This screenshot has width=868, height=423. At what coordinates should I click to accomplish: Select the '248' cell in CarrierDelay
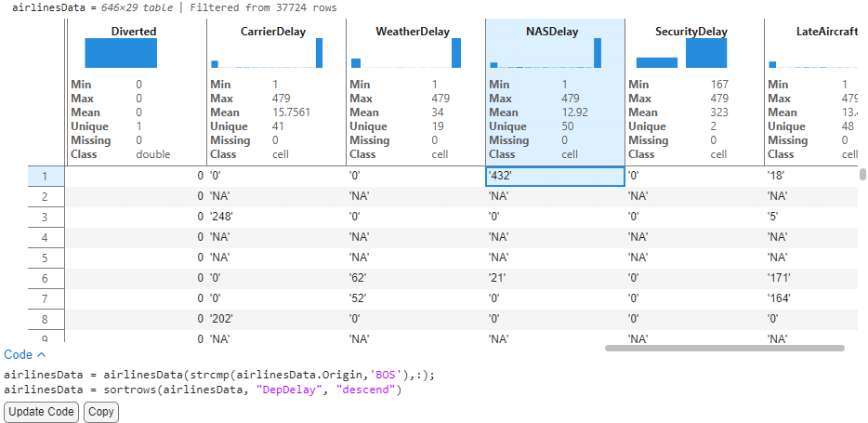click(275, 217)
